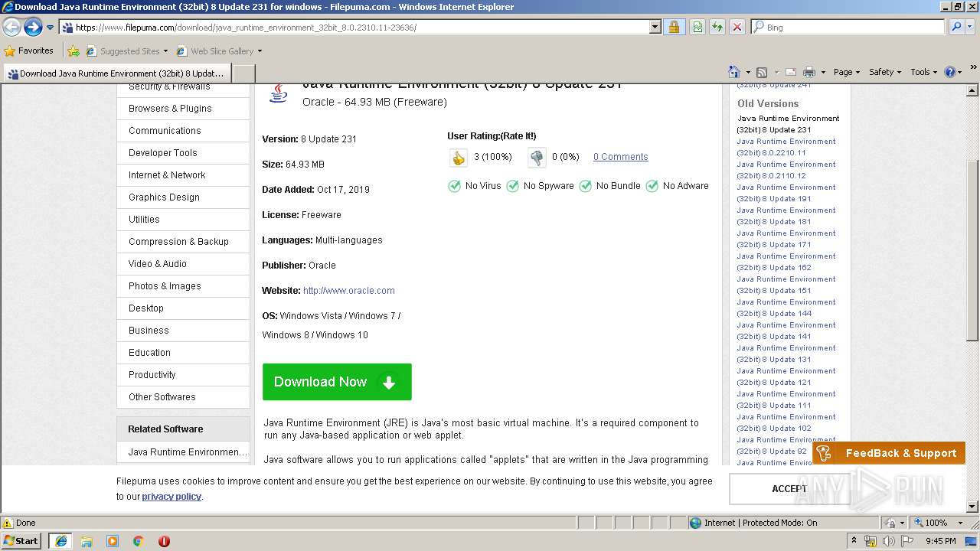
Task: Open the address bar history dropdown
Action: tap(655, 28)
